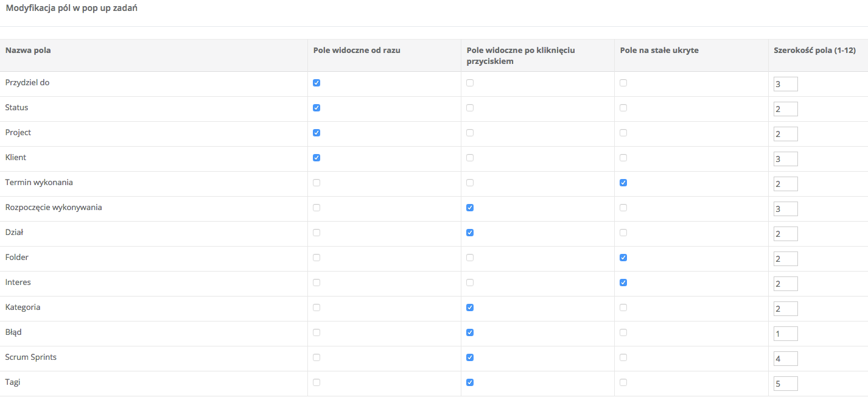Uncheck permanently hidden for Termin wykonania
Screen dimensions: 868x397
pyautogui.click(x=623, y=183)
